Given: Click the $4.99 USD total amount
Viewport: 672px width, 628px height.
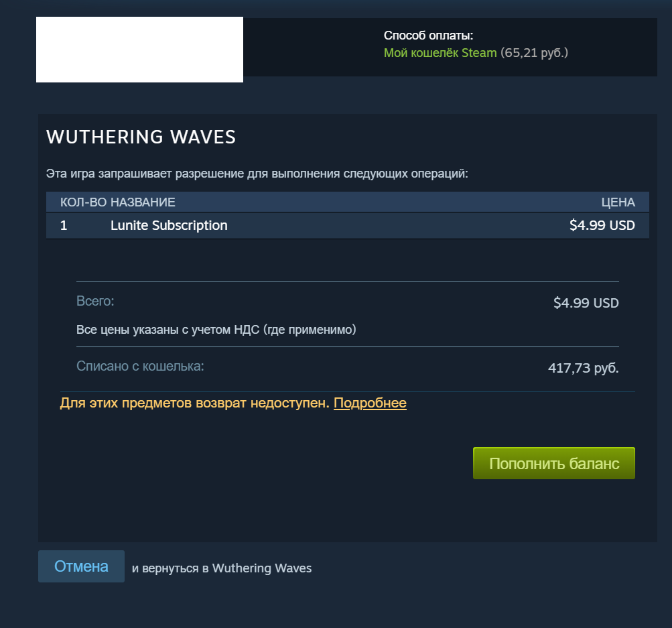Looking at the screenshot, I should coord(586,303).
